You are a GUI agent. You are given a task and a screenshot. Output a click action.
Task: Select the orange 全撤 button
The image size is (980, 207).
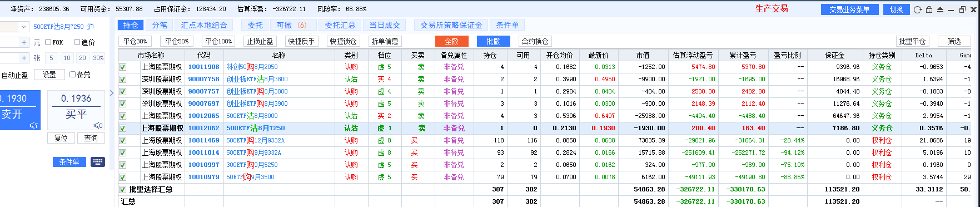tap(451, 41)
